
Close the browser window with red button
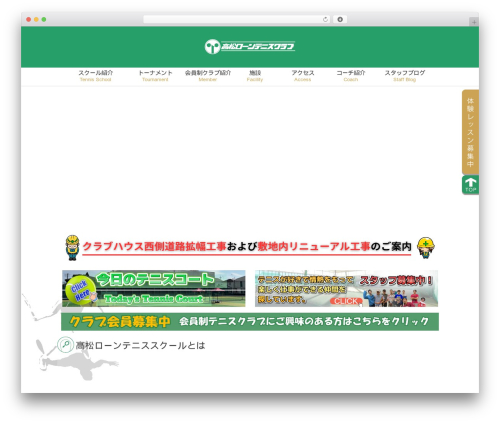pyautogui.click(x=29, y=20)
